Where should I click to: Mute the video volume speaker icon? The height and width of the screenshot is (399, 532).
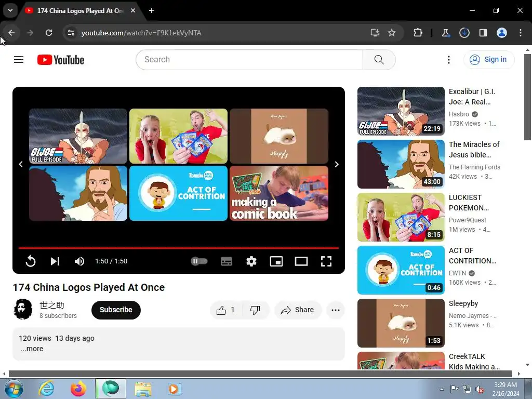[79, 261]
